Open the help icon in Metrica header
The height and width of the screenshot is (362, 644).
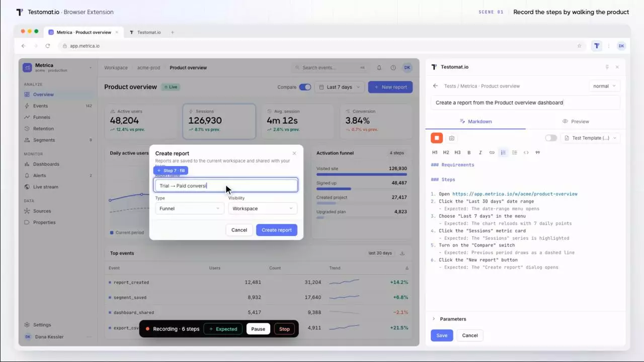(x=393, y=67)
